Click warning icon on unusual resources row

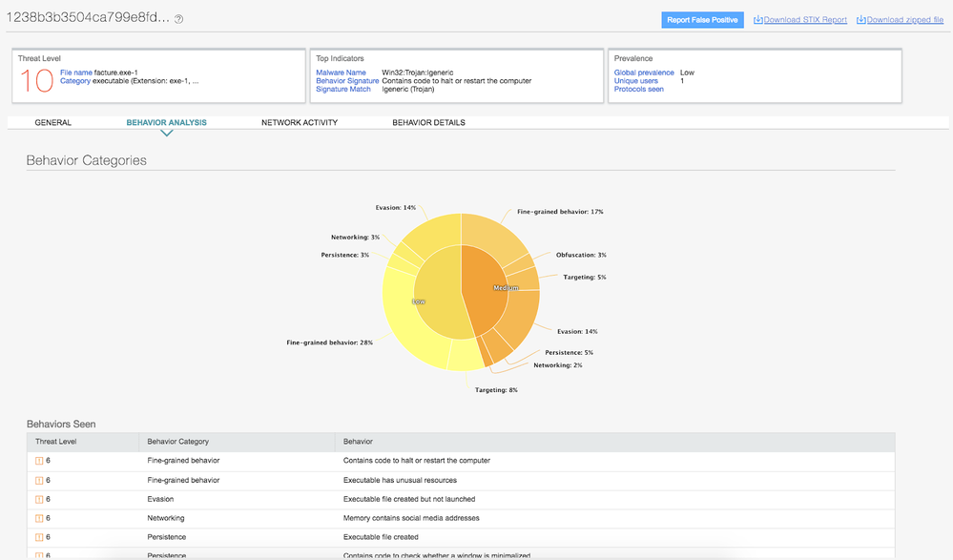point(39,480)
